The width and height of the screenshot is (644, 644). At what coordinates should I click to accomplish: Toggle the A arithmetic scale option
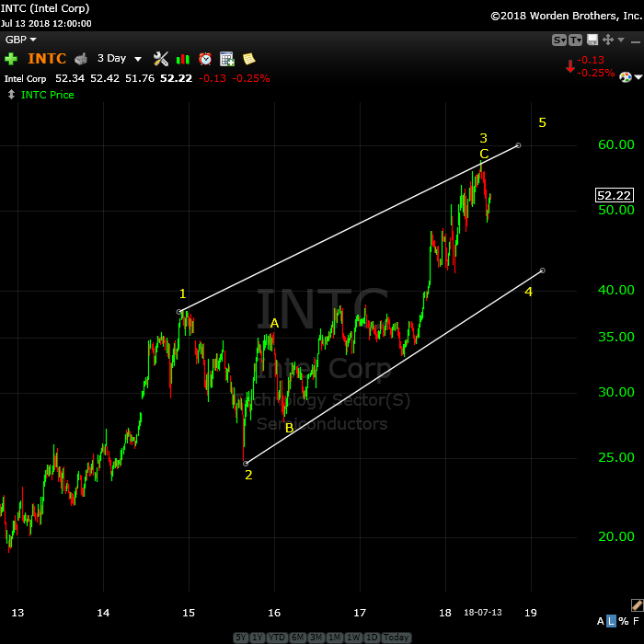(601, 621)
